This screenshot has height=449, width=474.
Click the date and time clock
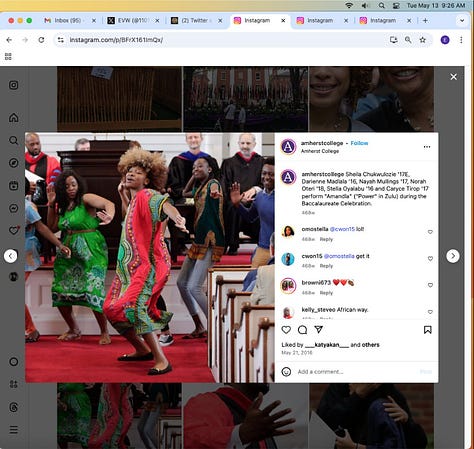click(436, 6)
